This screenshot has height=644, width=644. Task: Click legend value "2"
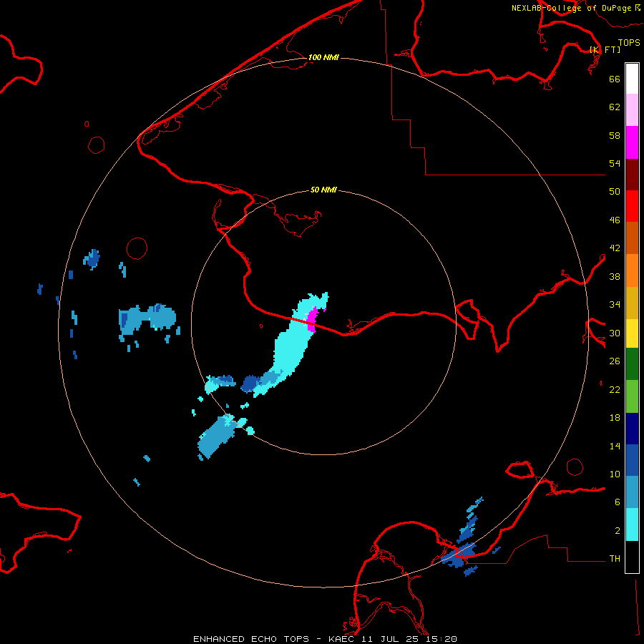(618, 531)
